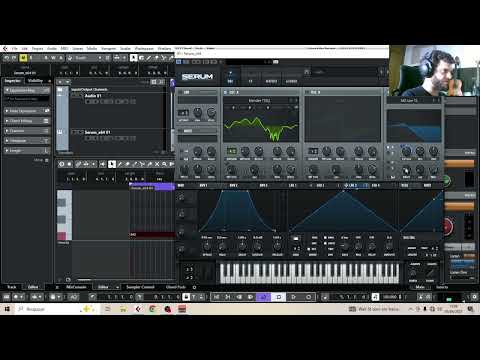Expand the Length inspector section
Viewport: 480px width, 360px height.
tap(27, 151)
